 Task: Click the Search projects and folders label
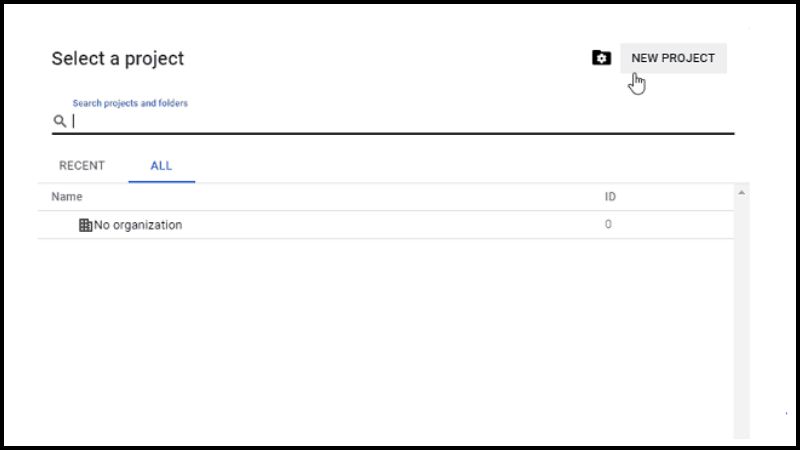pyautogui.click(x=130, y=103)
